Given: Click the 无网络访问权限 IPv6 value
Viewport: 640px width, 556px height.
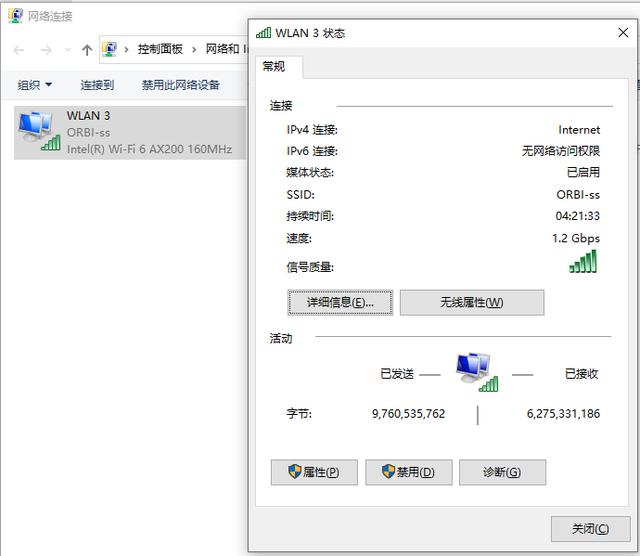Looking at the screenshot, I should click(x=561, y=151).
